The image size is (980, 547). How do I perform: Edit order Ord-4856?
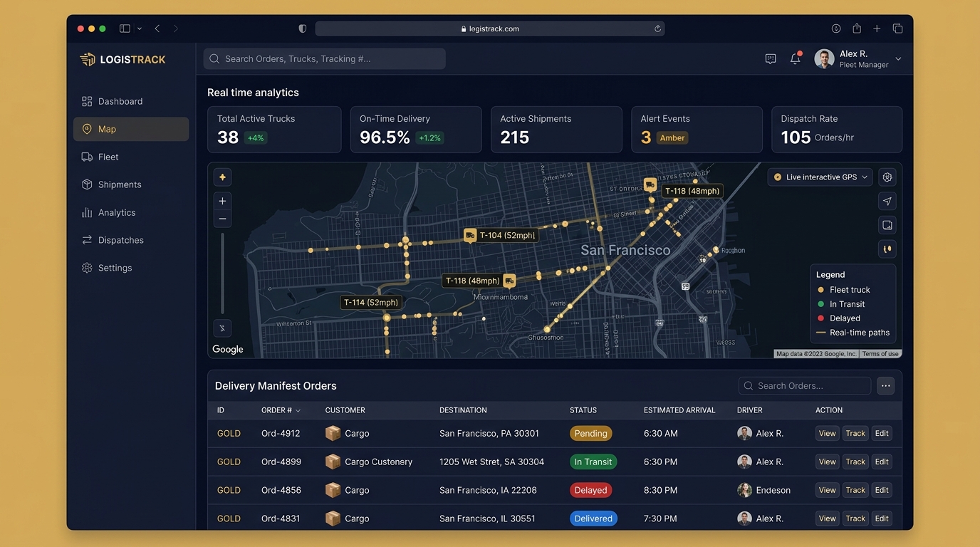tap(882, 490)
